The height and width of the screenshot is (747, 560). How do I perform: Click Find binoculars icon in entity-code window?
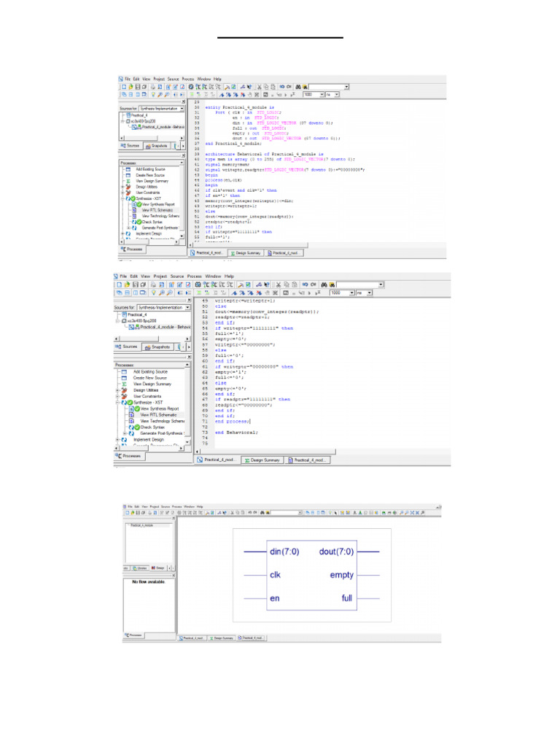(x=297, y=88)
